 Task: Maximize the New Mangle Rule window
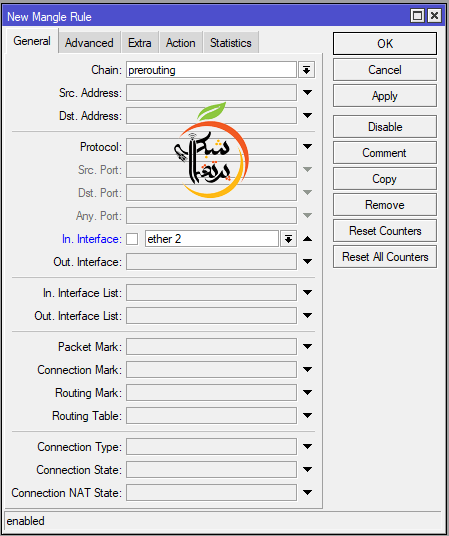pos(417,16)
